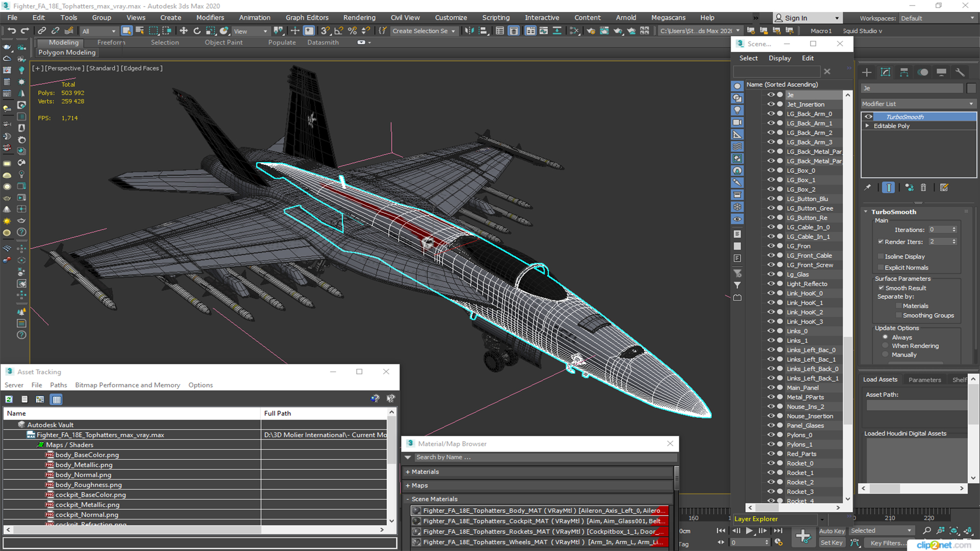Choose the Select and Move tool
Screen dimensions: 980x551
coord(184,31)
